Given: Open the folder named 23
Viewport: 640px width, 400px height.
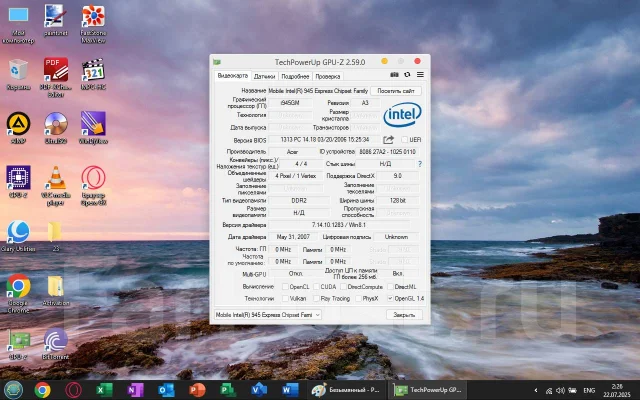Looking at the screenshot, I should 55,237.
